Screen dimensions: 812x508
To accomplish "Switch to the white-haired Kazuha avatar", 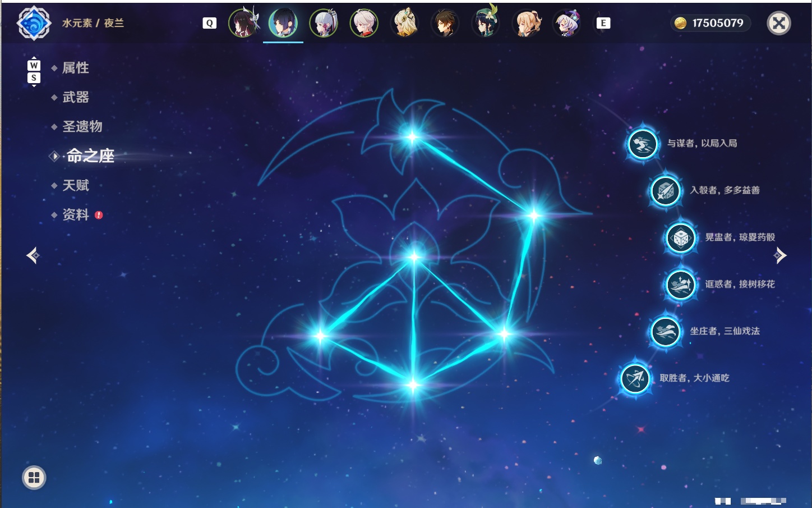I will [364, 23].
